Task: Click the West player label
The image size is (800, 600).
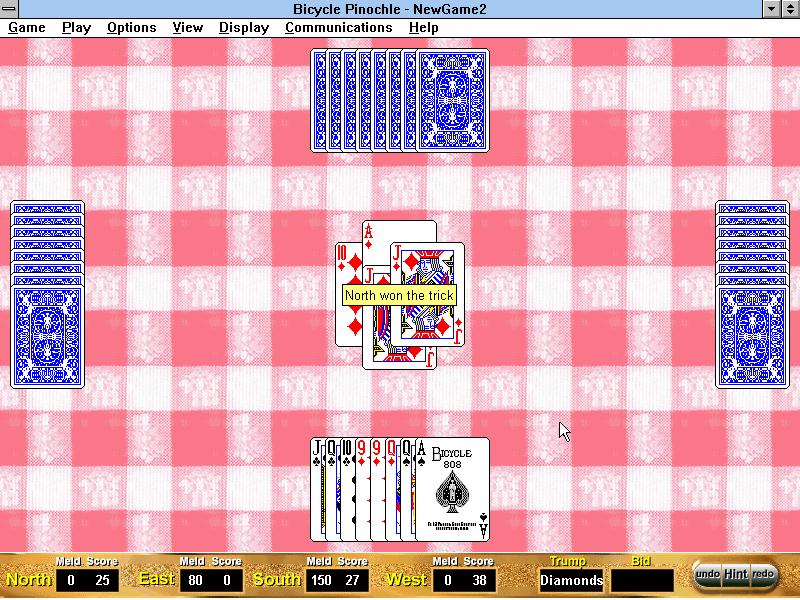Action: 407,580
